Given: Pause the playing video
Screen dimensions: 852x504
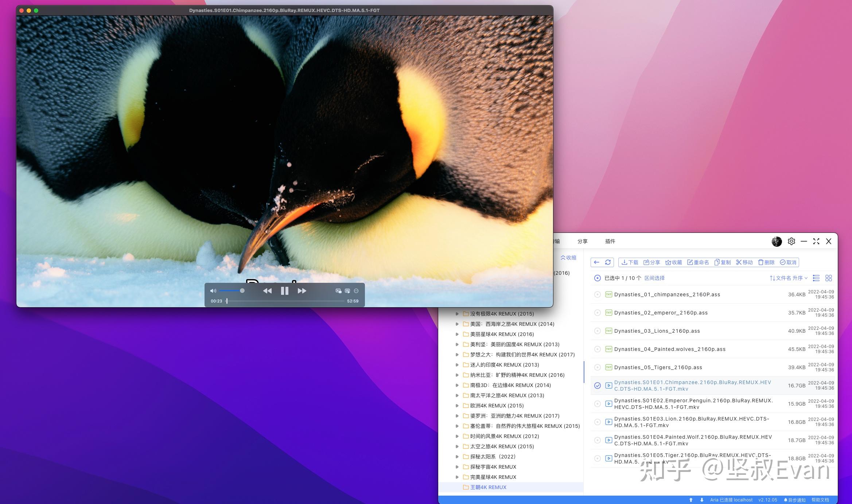Looking at the screenshot, I should point(285,291).
